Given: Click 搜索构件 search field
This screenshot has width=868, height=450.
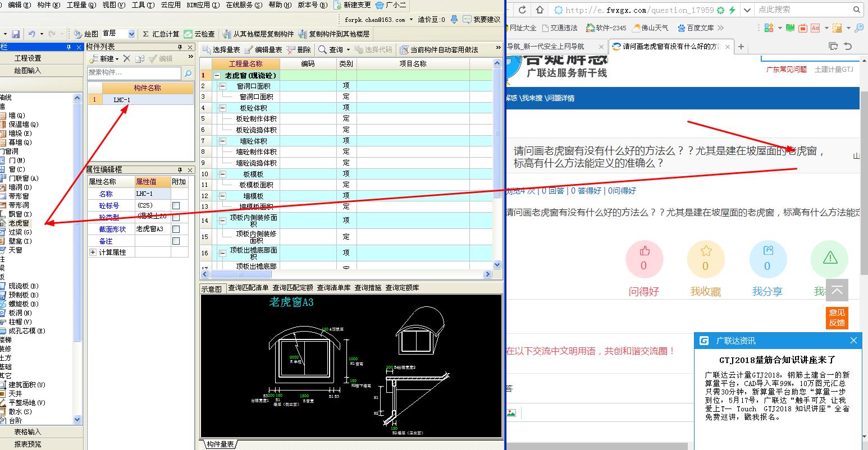Looking at the screenshot, I should pos(135,73).
